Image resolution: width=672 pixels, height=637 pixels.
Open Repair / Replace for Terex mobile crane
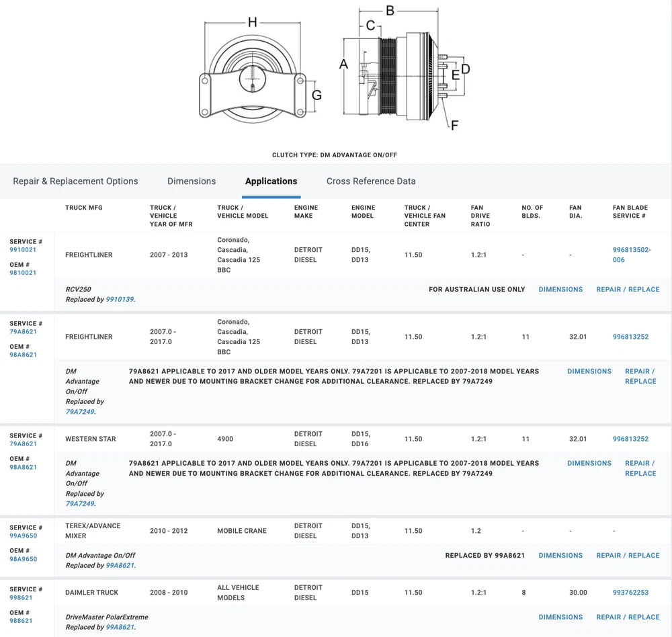pos(628,556)
